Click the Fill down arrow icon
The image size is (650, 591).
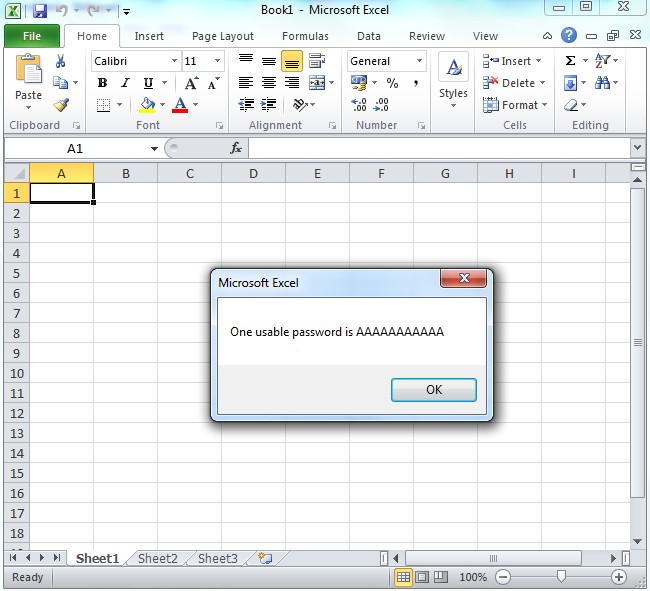(570, 83)
